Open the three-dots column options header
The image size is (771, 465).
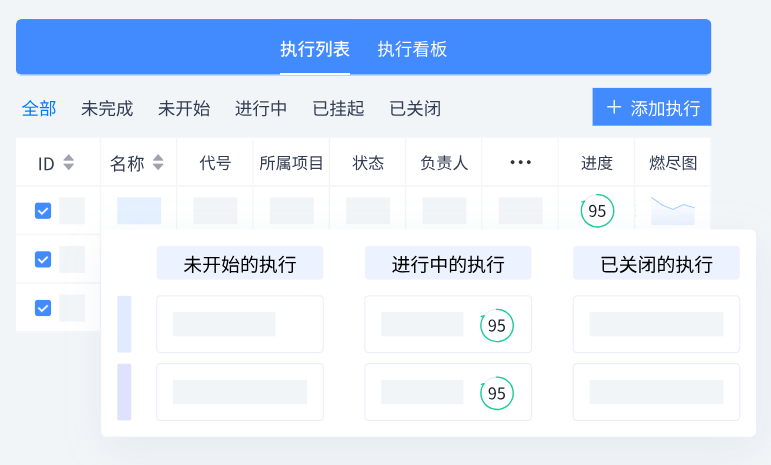(x=520, y=162)
